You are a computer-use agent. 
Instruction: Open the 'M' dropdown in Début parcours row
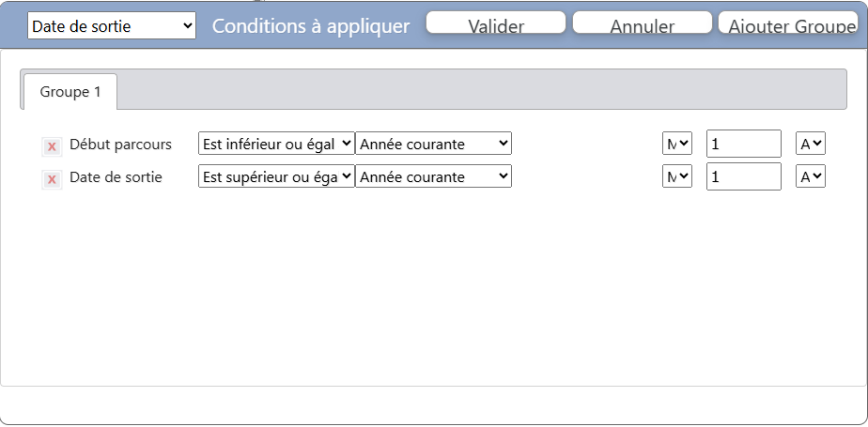pyautogui.click(x=677, y=144)
